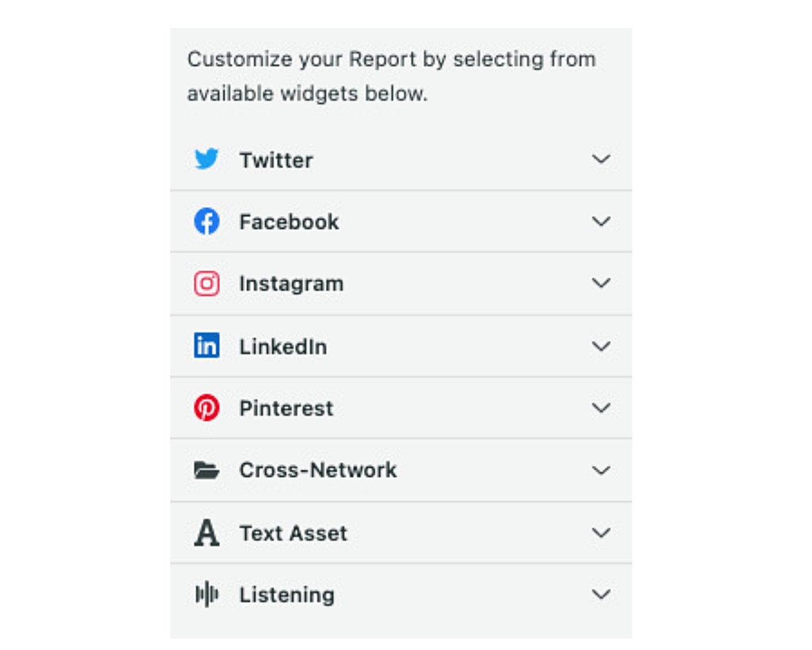Expand the Listening widgets section

tap(601, 595)
